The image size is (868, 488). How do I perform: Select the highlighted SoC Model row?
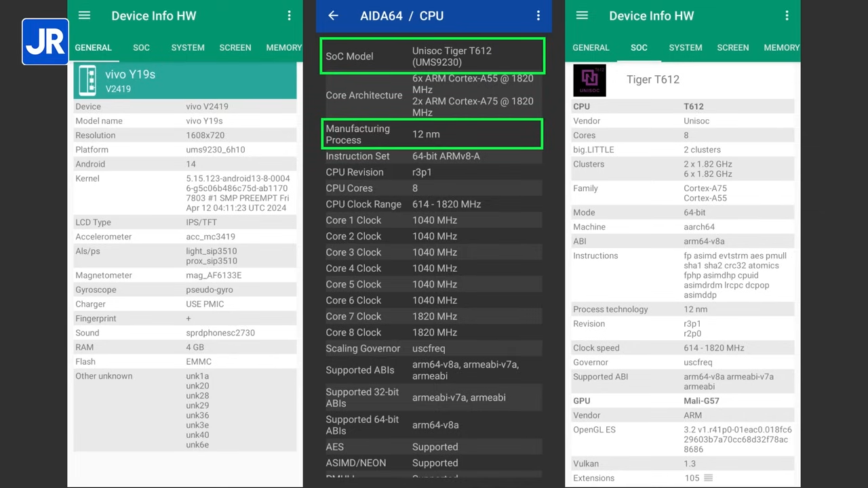point(433,56)
